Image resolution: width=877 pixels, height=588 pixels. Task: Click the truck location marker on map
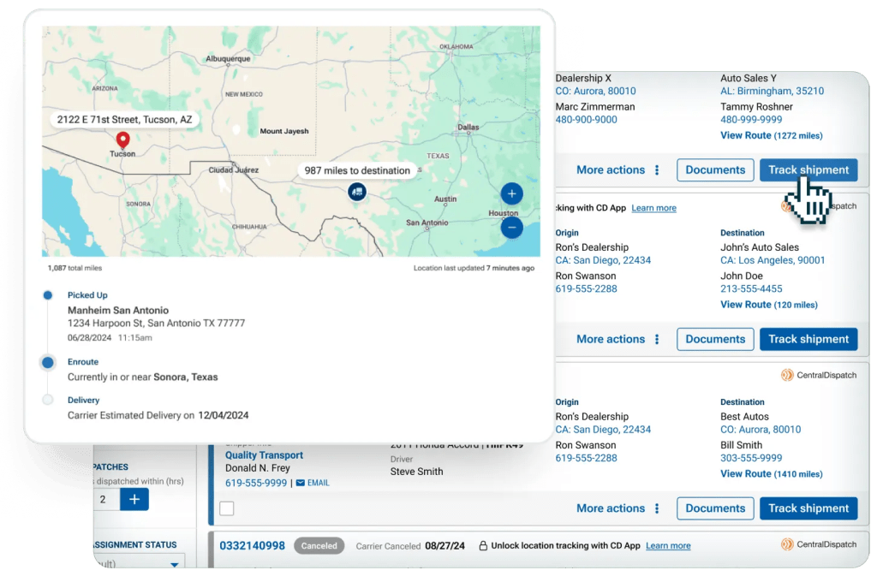pos(357,192)
